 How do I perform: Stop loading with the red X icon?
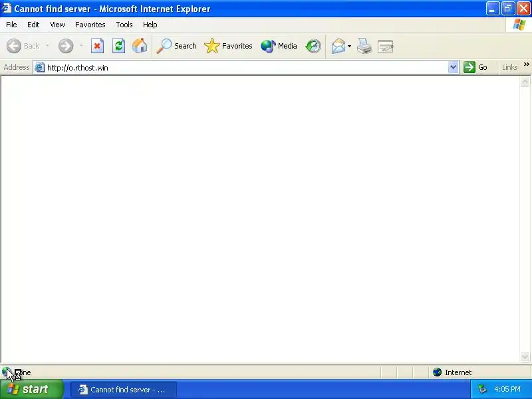(x=97, y=46)
